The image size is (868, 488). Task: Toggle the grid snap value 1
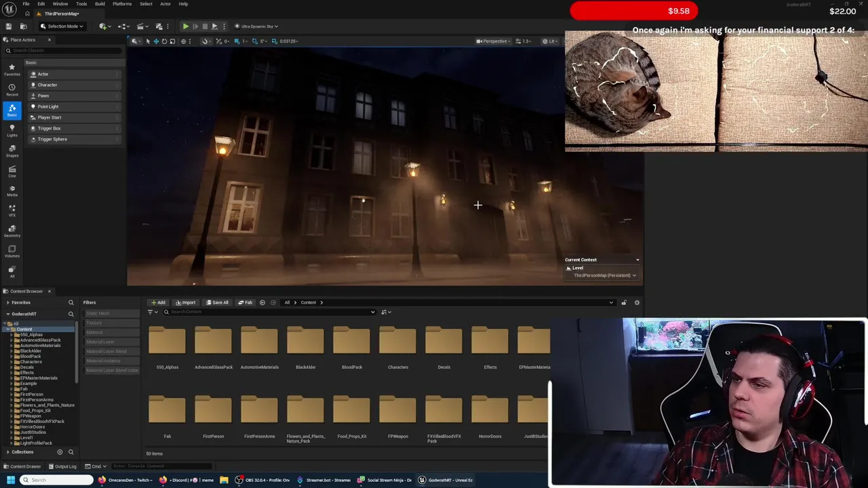(x=240, y=41)
